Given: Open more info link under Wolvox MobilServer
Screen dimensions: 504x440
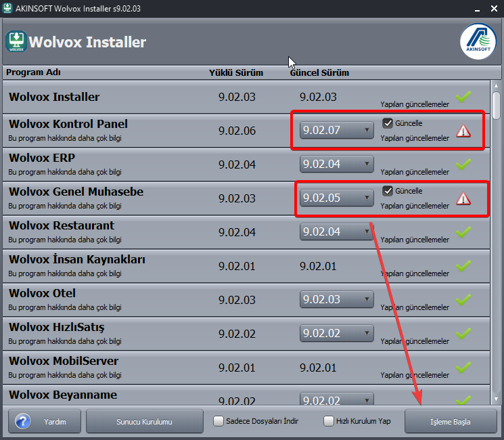Looking at the screenshot, I should point(65,375).
